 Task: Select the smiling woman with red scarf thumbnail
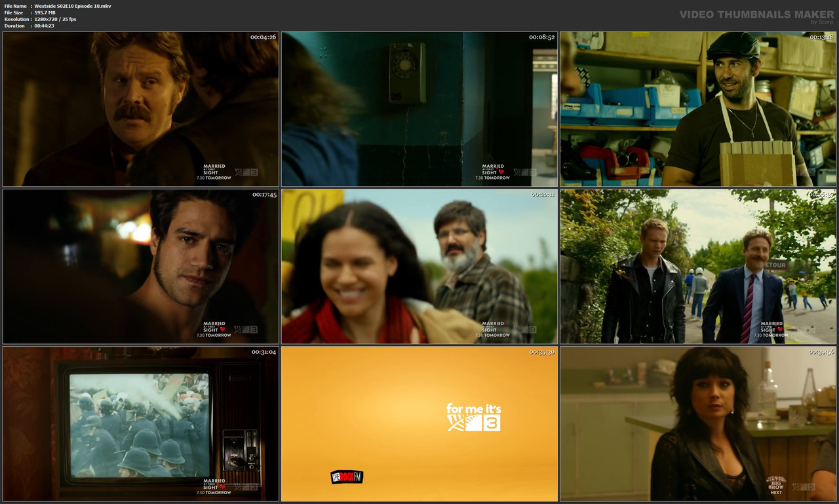(419, 267)
